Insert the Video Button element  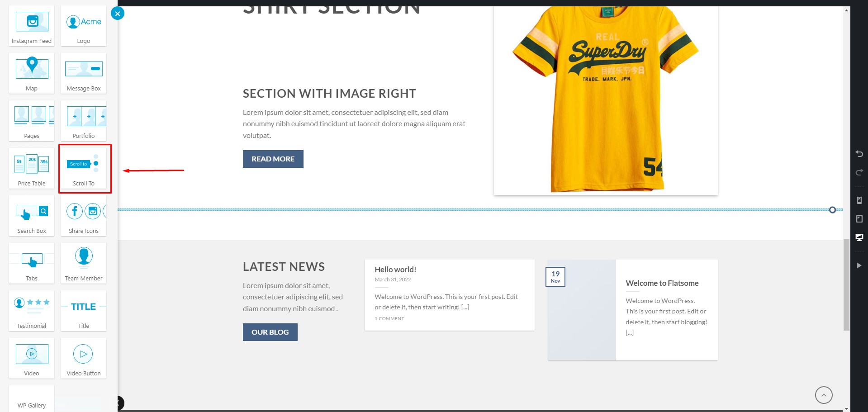pyautogui.click(x=84, y=358)
